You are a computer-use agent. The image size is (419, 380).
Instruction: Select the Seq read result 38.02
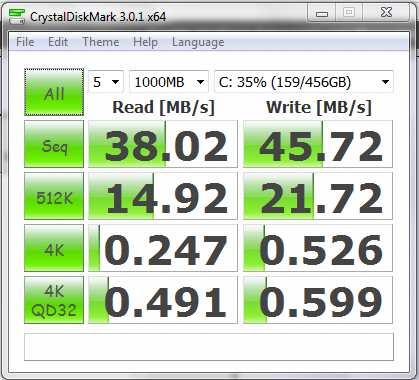click(163, 144)
